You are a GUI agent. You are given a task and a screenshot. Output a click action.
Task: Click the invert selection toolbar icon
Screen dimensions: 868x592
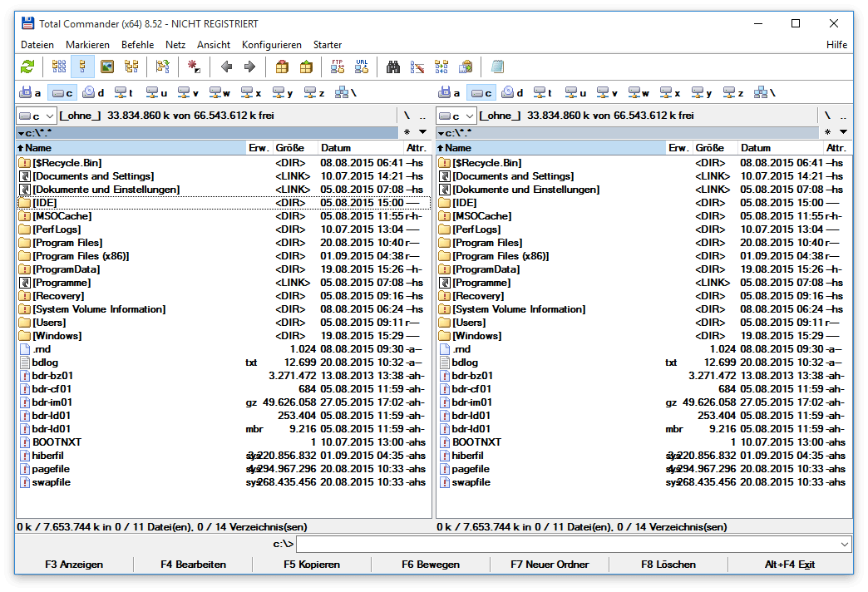pyautogui.click(x=162, y=67)
